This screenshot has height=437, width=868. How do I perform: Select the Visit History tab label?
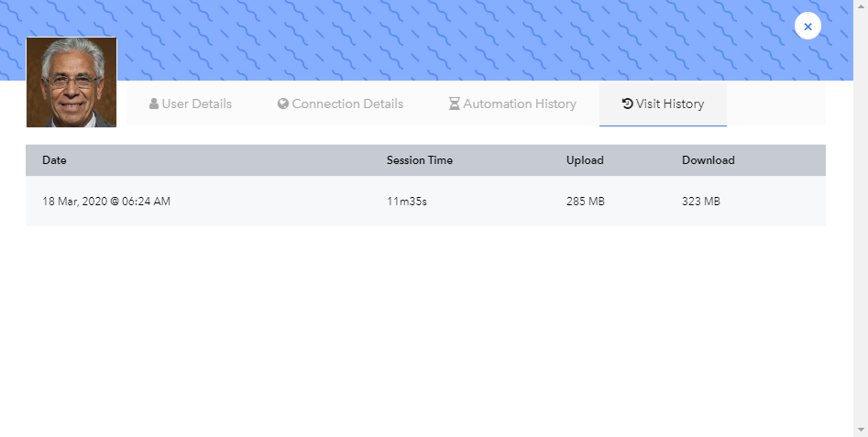coord(670,104)
